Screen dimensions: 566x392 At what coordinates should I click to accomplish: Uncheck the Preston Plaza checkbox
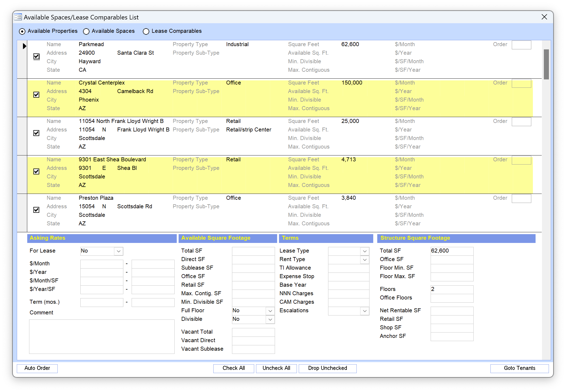(x=36, y=210)
